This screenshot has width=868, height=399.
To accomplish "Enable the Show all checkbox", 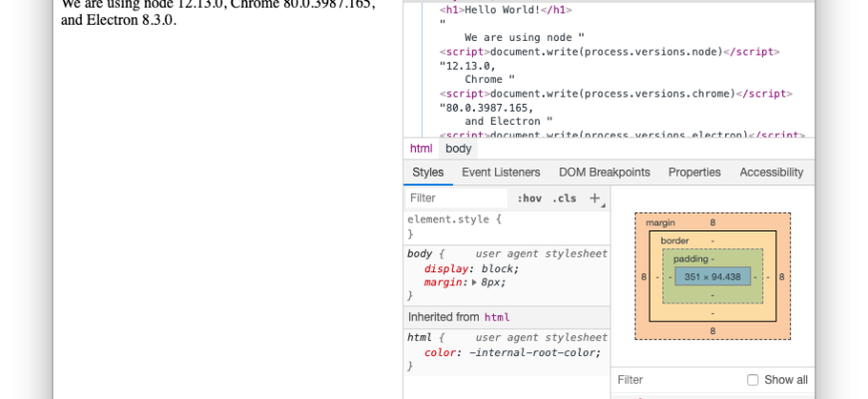I will click(x=752, y=380).
